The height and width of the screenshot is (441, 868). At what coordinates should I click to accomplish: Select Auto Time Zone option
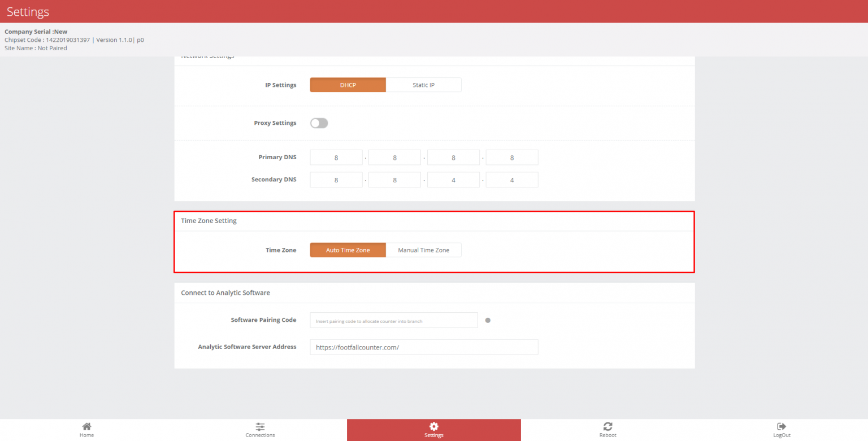[348, 250]
